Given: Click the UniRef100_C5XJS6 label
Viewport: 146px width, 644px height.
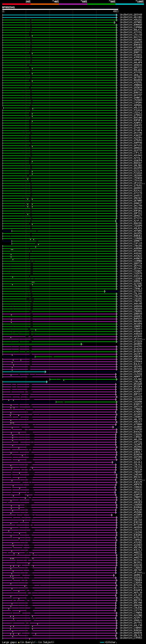Looking at the screenshot, I should 131,35.
